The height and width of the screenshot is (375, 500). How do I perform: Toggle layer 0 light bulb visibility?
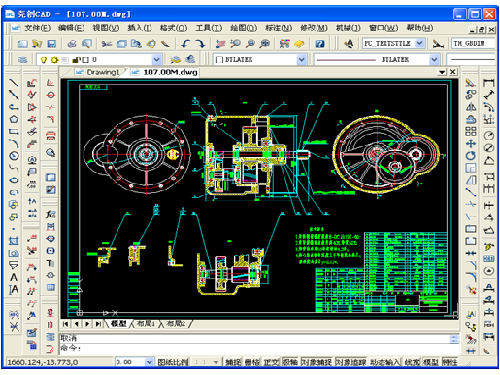tap(43, 60)
